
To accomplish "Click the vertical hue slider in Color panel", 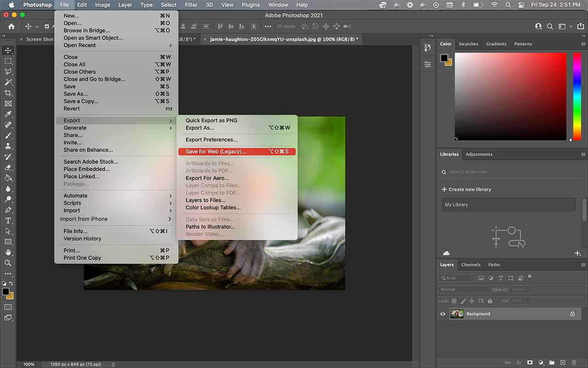I will [x=577, y=96].
